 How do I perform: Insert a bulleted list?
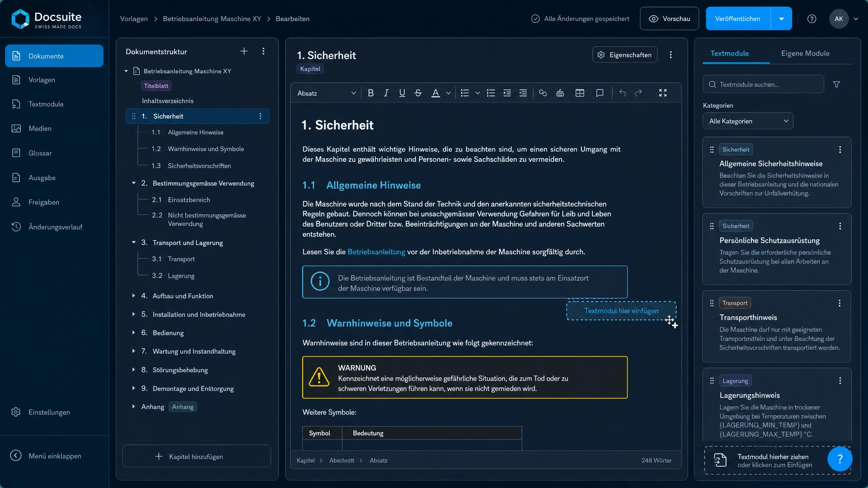click(465, 93)
